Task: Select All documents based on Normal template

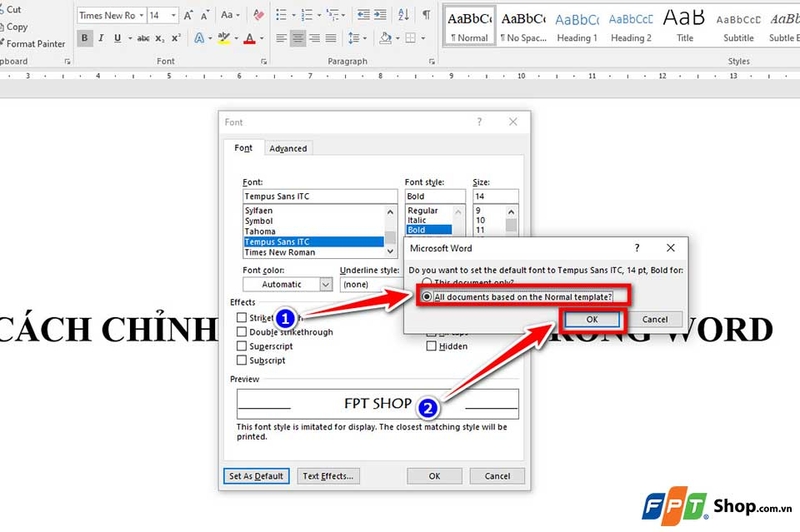Action: point(427,296)
